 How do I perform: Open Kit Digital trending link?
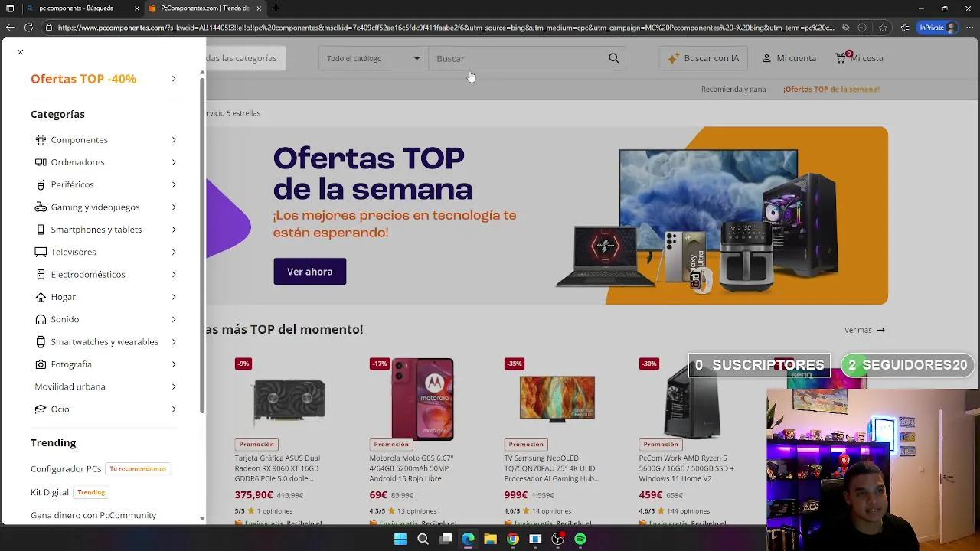50,492
